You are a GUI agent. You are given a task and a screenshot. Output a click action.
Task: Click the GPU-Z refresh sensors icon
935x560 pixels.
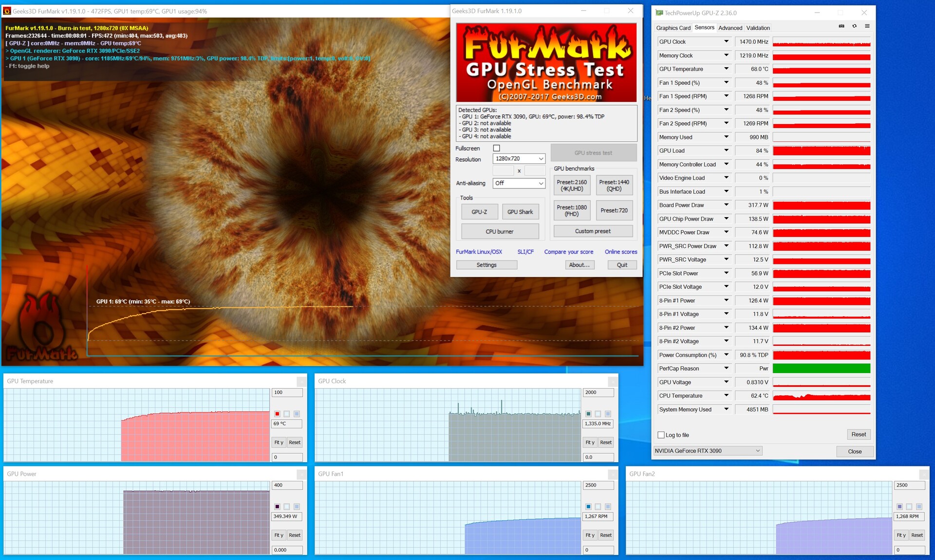[x=854, y=26]
